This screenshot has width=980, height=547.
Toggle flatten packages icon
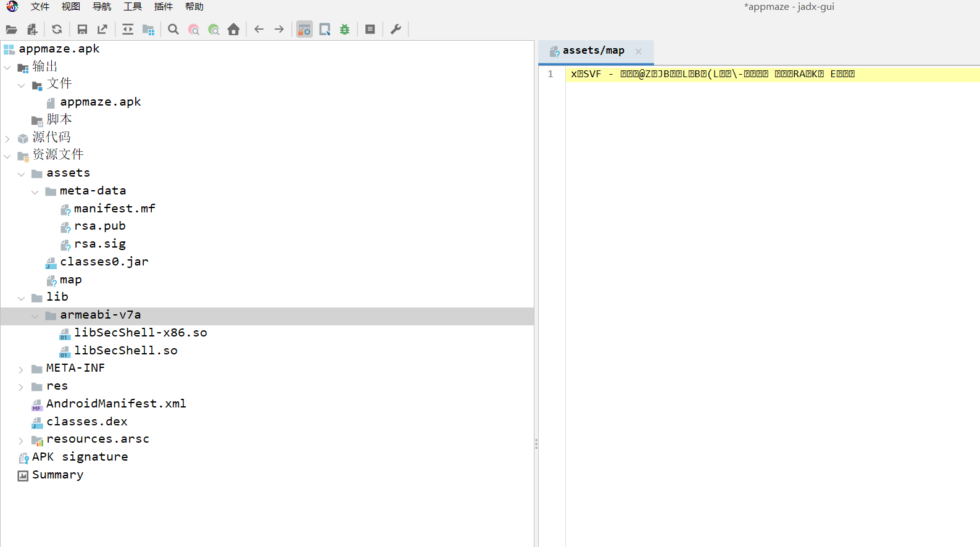pyautogui.click(x=148, y=29)
